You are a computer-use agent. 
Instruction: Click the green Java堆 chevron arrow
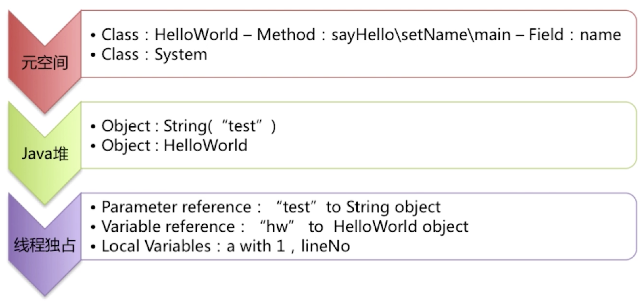coord(45,154)
